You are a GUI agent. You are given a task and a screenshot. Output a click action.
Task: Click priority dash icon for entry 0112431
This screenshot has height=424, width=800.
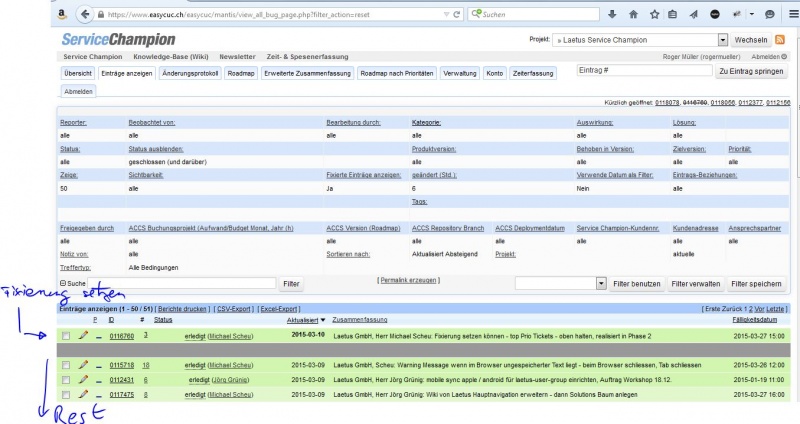(x=98, y=381)
